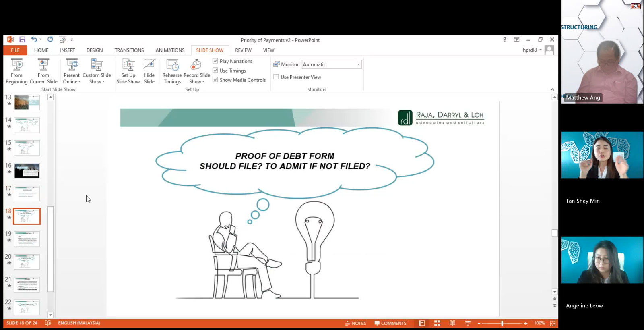This screenshot has height=330, width=644.
Task: Open TRANSITIONS tab
Action: click(129, 50)
